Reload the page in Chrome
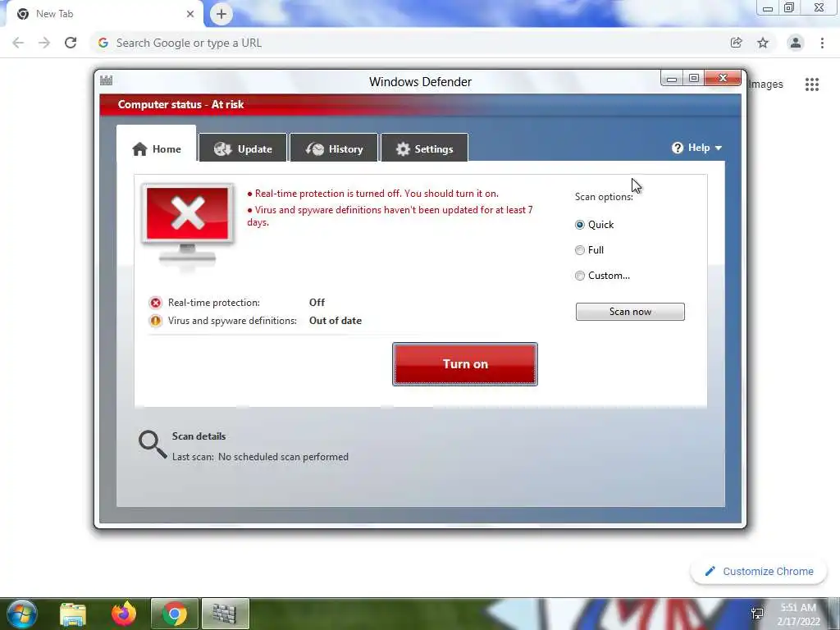The image size is (840, 630). point(71,43)
